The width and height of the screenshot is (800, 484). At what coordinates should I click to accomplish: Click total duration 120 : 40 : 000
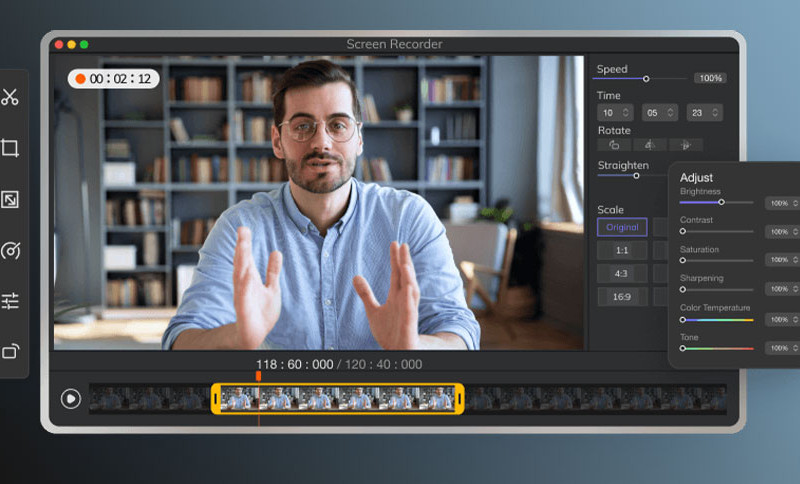[384, 365]
